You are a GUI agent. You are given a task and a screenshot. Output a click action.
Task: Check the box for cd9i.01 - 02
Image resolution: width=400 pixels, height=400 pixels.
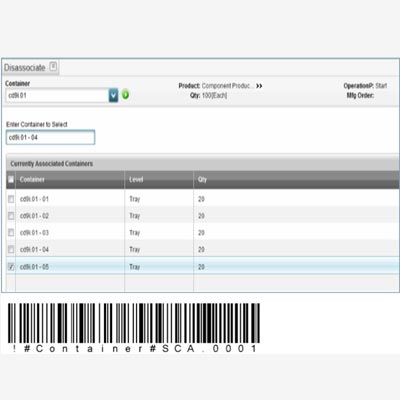pos(11,216)
